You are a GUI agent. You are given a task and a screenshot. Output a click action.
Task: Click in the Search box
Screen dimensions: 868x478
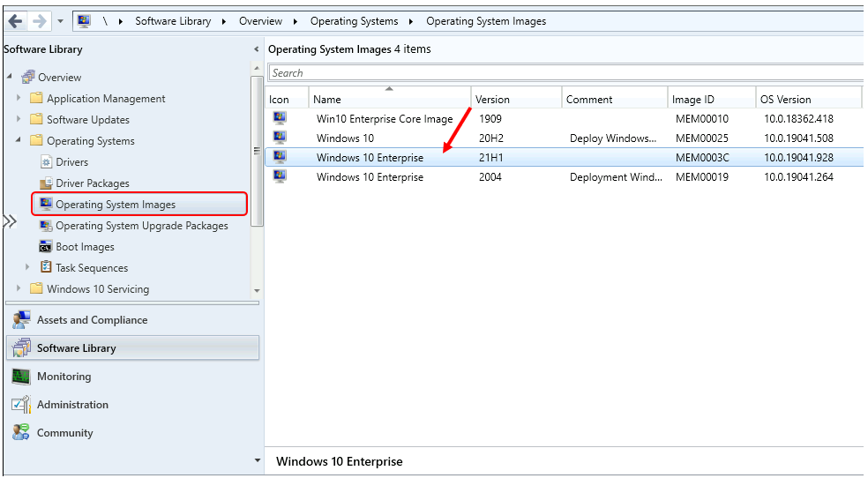pos(565,73)
